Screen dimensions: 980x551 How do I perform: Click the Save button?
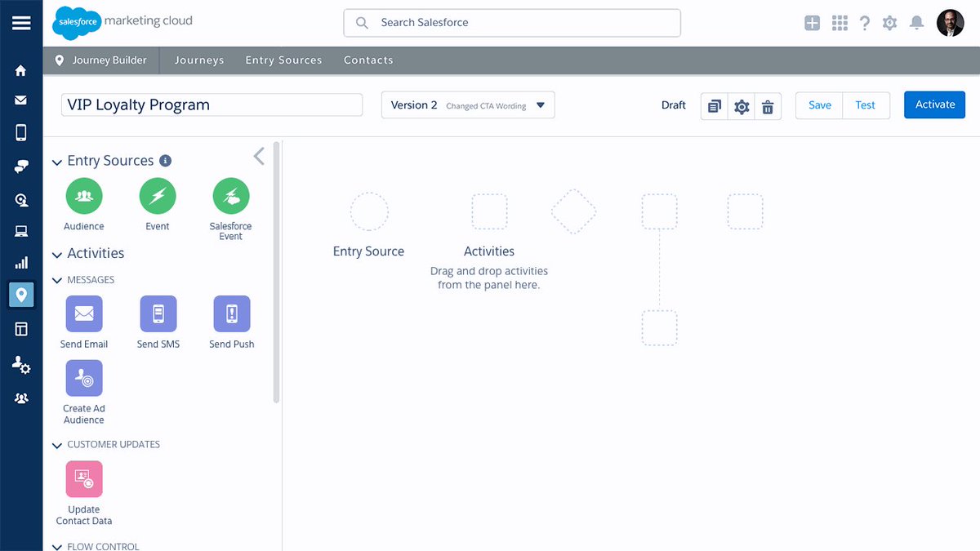pyautogui.click(x=820, y=105)
